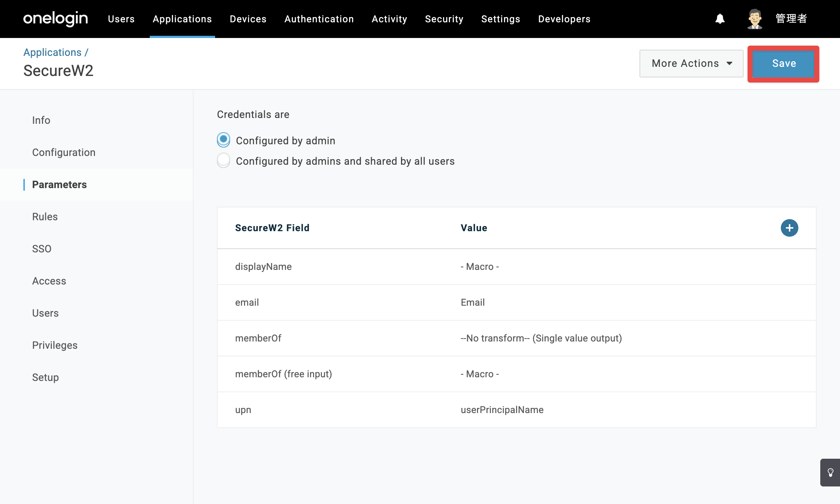
Task: Save the SecureW2 application
Action: (784, 64)
